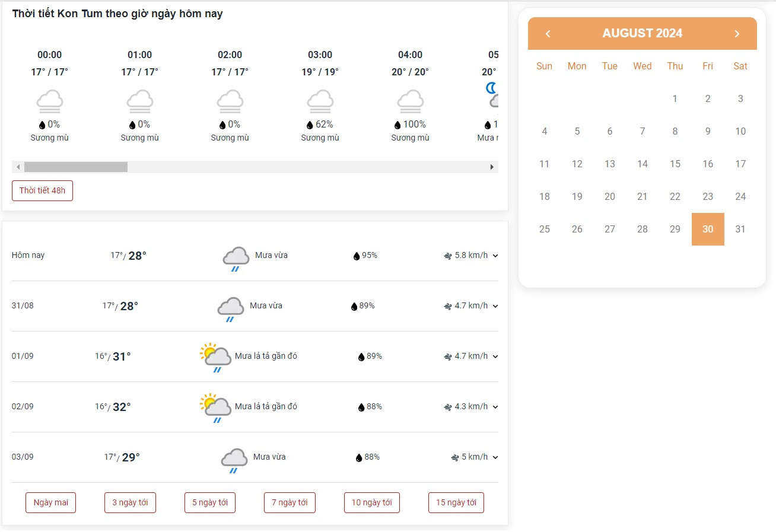
Task: Select August 31 in the calendar
Action: [x=740, y=229]
